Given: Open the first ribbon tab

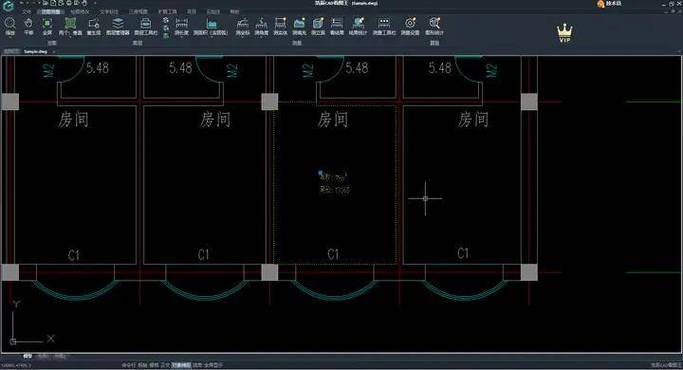Looking at the screenshot, I should click(27, 12).
